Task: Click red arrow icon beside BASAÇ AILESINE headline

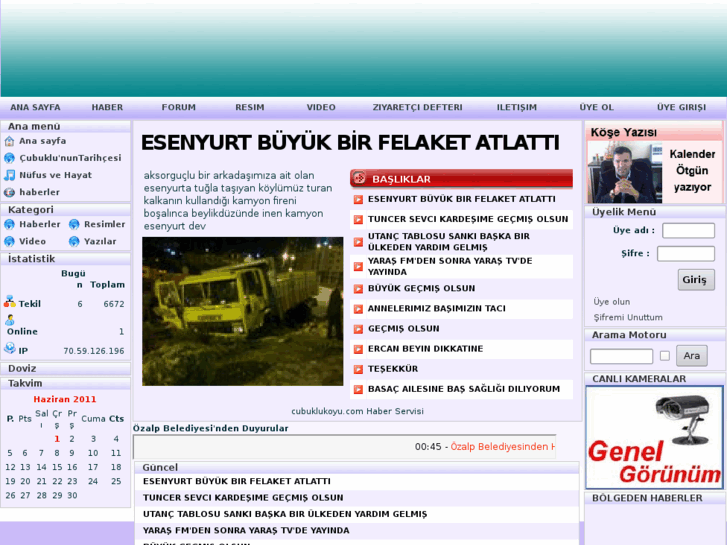Action: (x=358, y=390)
